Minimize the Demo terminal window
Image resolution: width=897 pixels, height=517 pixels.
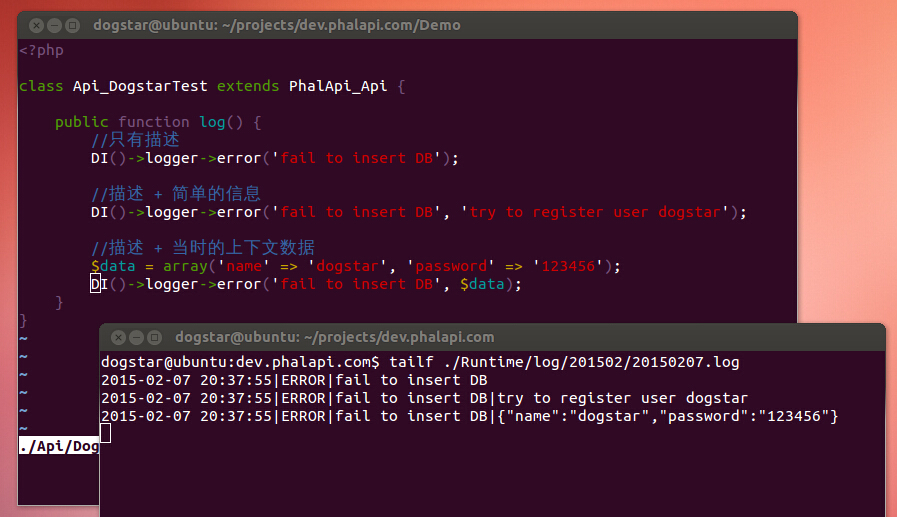(x=54, y=25)
